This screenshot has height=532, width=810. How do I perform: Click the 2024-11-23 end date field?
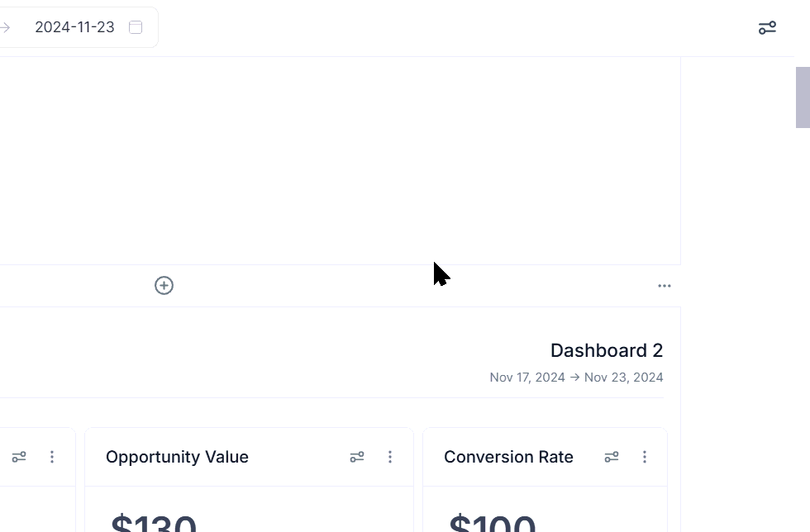(x=74, y=27)
